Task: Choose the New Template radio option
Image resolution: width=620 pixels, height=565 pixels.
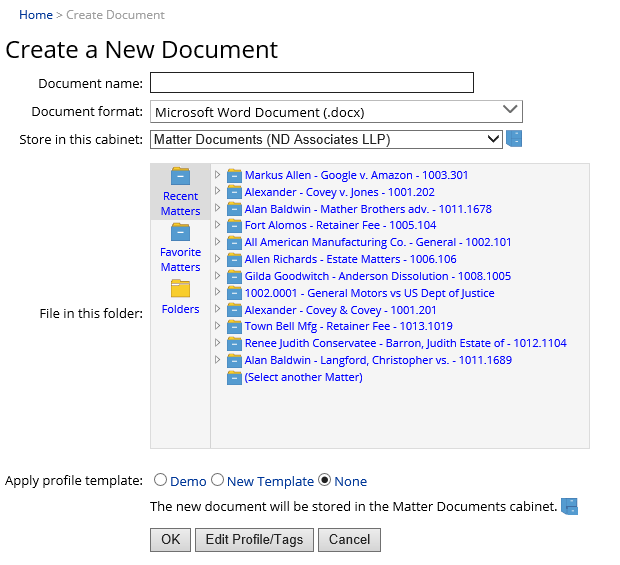Action: pyautogui.click(x=217, y=481)
